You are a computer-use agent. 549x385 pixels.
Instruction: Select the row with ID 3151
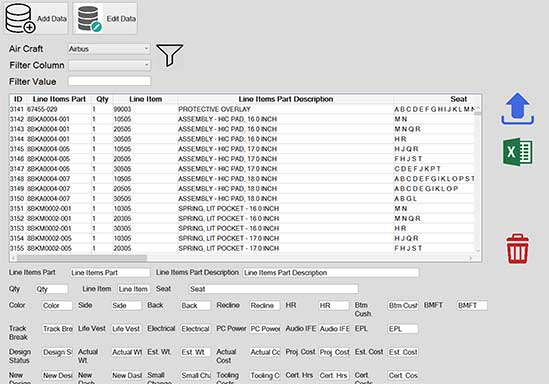click(242, 208)
